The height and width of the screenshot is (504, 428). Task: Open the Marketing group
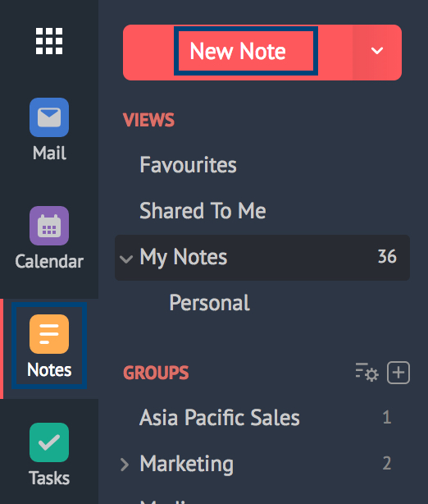[187, 464]
